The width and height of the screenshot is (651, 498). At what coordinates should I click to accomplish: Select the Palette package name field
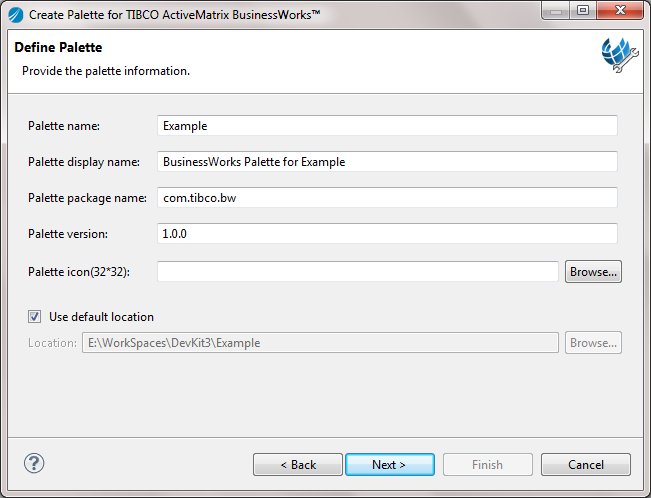point(387,198)
